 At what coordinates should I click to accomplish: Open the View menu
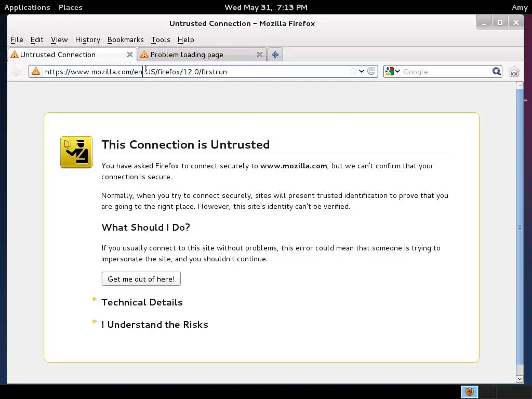(x=59, y=39)
